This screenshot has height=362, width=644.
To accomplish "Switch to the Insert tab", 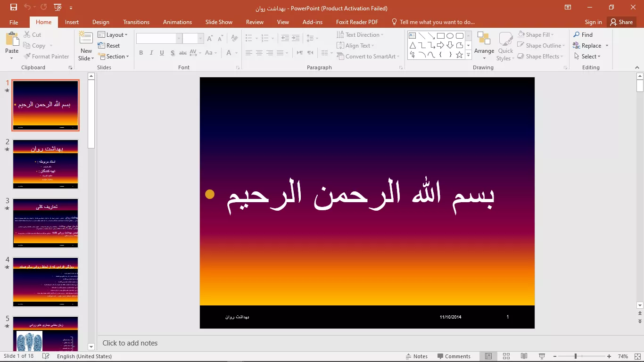I will [72, 22].
